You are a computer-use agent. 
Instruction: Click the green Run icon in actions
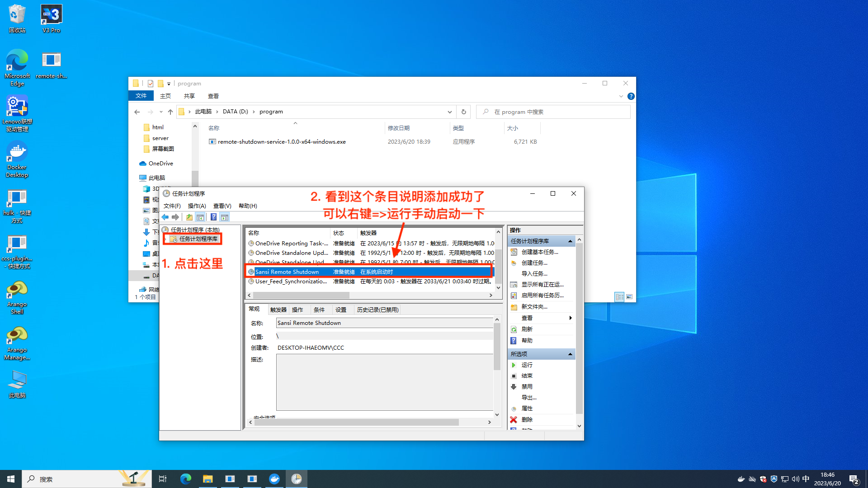[x=514, y=365]
